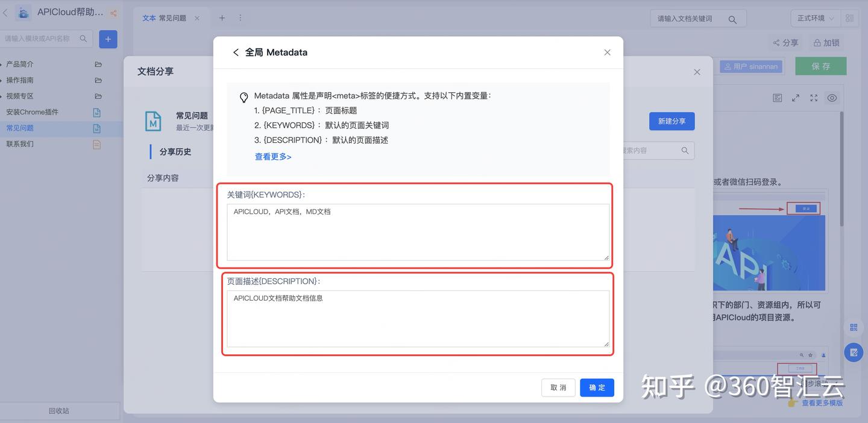Viewport: 868px width, 423px height.
Task: Click the search magnifier in top document search
Action: coord(732,19)
